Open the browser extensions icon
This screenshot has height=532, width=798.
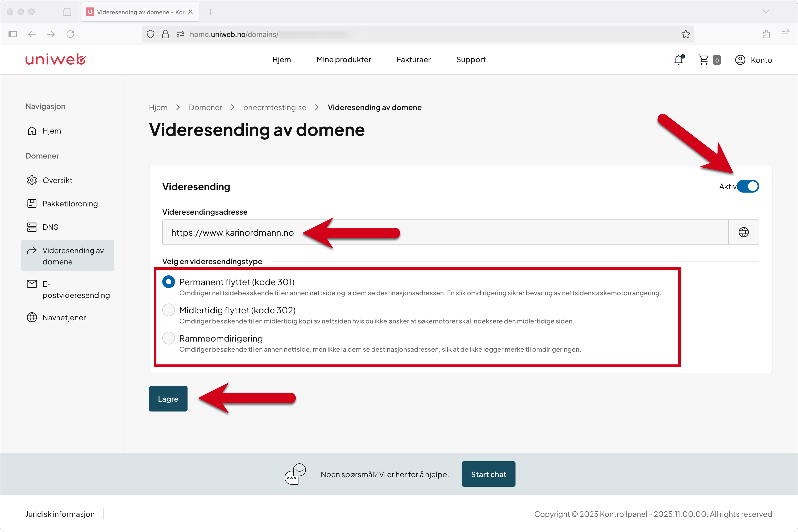pyautogui.click(x=766, y=34)
